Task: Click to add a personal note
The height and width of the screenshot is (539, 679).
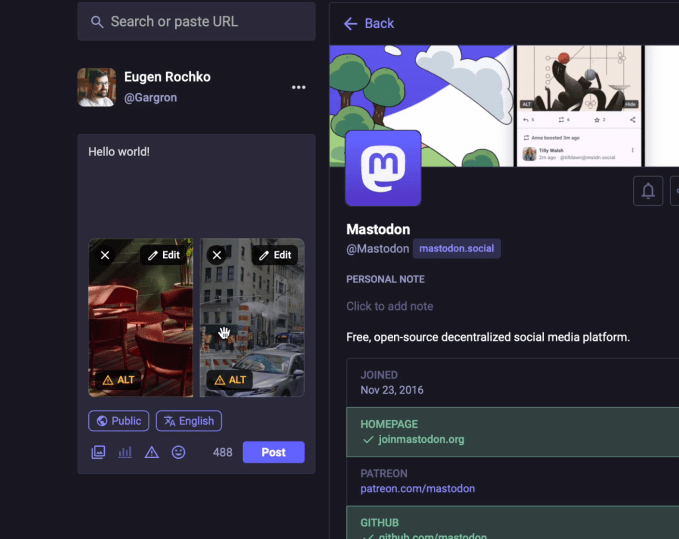Action: coord(390,307)
